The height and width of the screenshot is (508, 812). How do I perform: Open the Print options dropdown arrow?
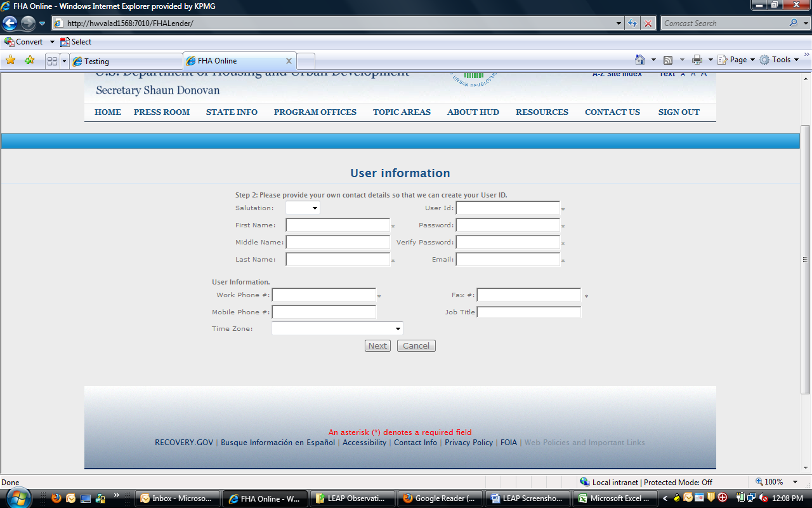tap(710, 60)
